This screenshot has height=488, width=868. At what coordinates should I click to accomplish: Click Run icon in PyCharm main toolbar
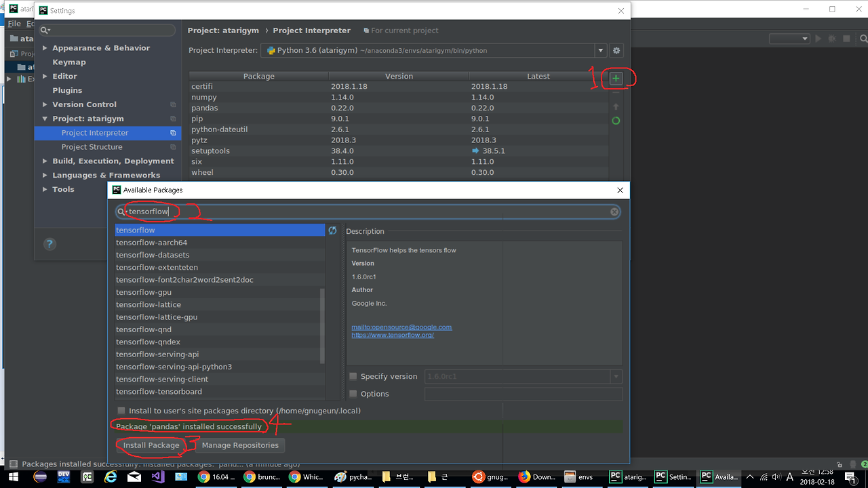click(x=818, y=39)
